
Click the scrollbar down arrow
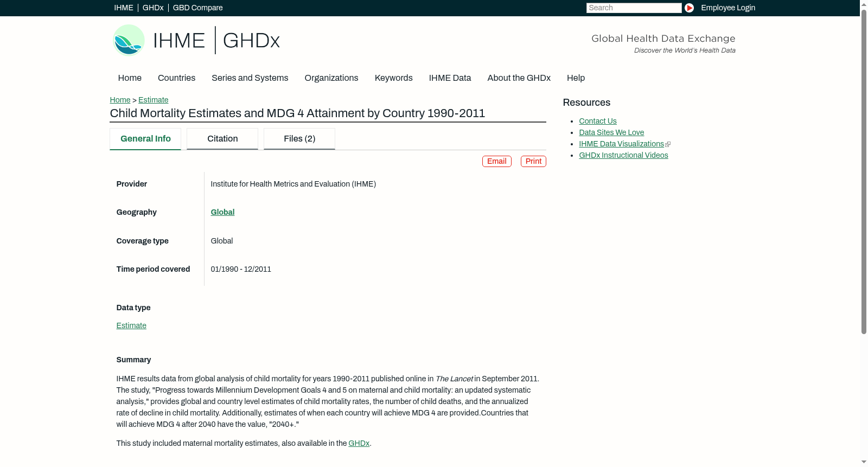[864, 463]
